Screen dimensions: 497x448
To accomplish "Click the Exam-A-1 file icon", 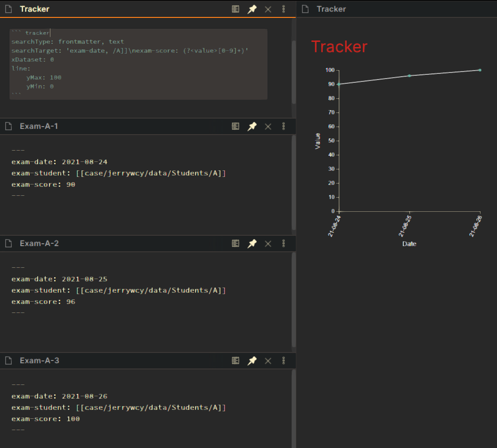I will click(x=8, y=126).
